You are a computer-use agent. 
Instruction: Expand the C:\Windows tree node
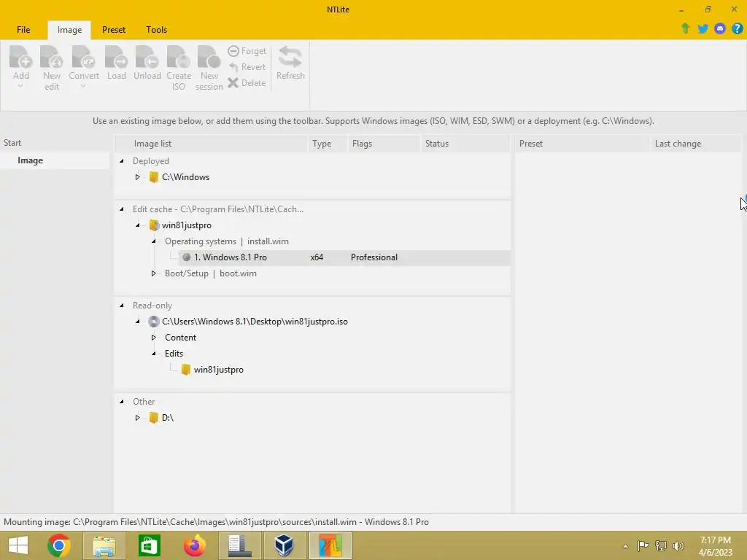(138, 177)
